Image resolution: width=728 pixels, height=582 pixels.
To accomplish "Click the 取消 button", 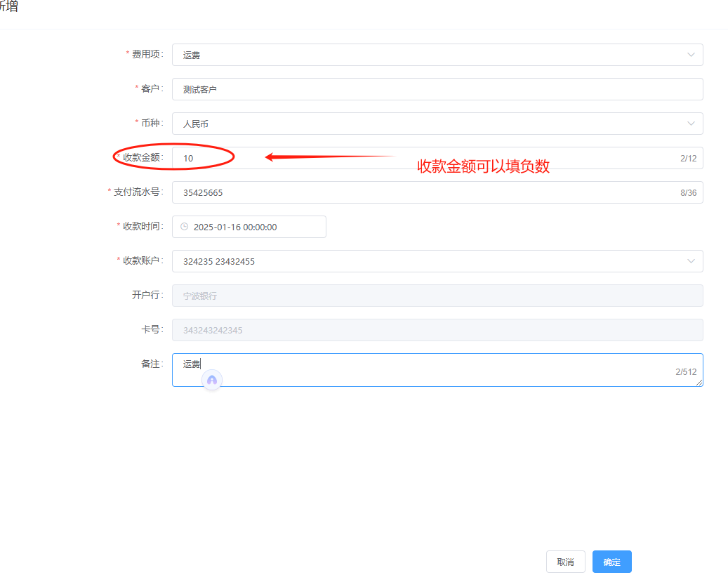I will (566, 562).
